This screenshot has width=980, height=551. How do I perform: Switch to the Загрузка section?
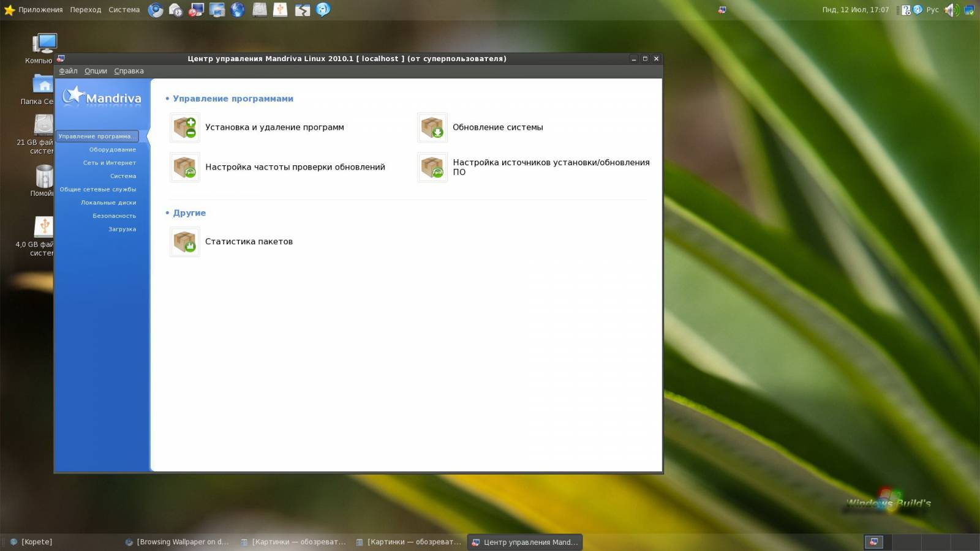tap(123, 229)
